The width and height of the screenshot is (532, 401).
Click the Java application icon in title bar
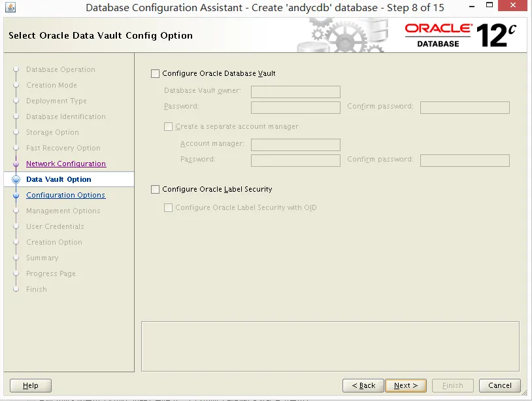(10, 7)
